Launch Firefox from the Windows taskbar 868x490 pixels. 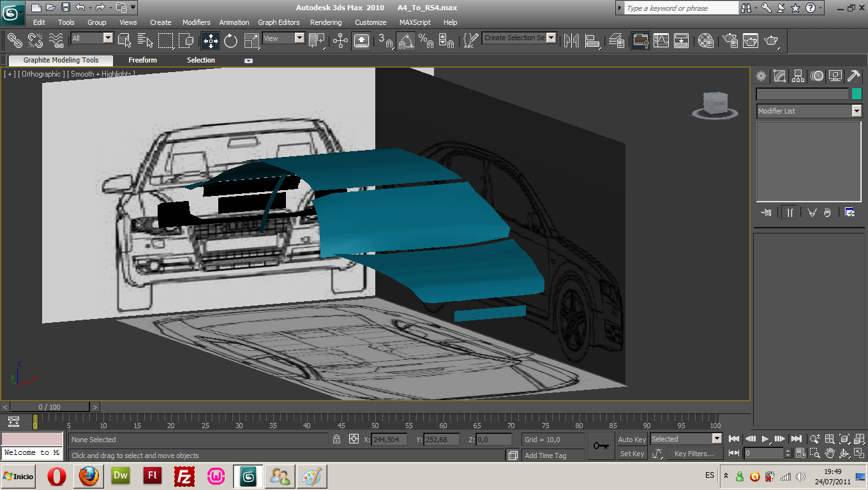[x=90, y=476]
